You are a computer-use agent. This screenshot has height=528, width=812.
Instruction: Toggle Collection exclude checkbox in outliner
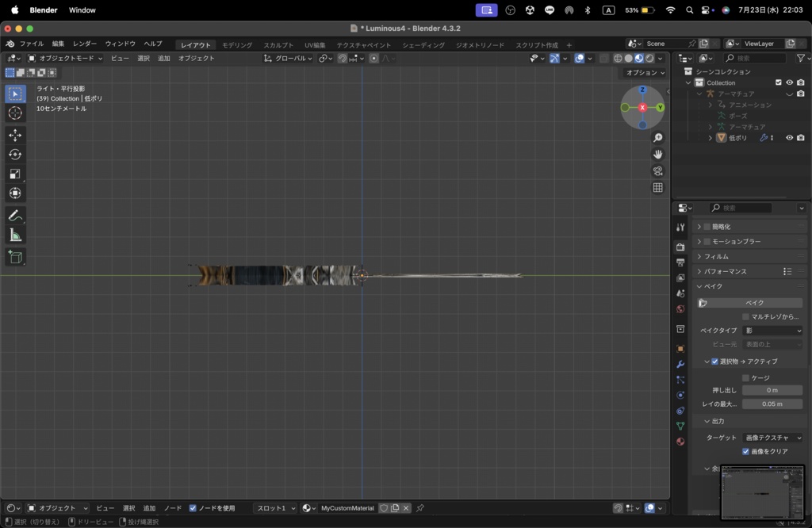point(779,82)
